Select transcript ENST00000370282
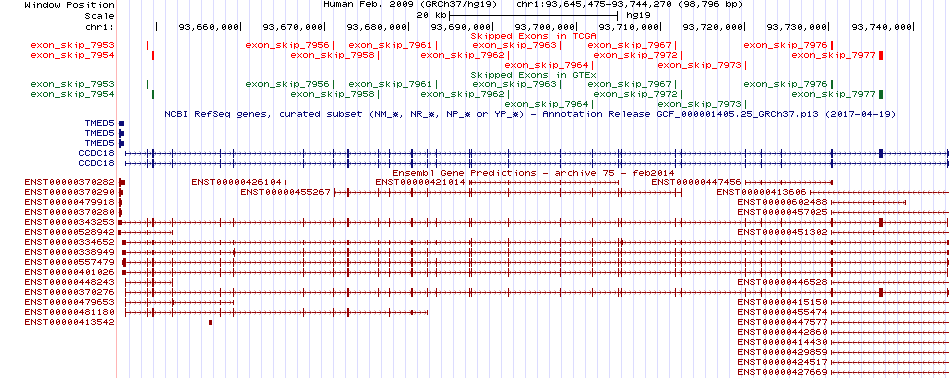This screenshot has width=950, height=378. coord(70,182)
